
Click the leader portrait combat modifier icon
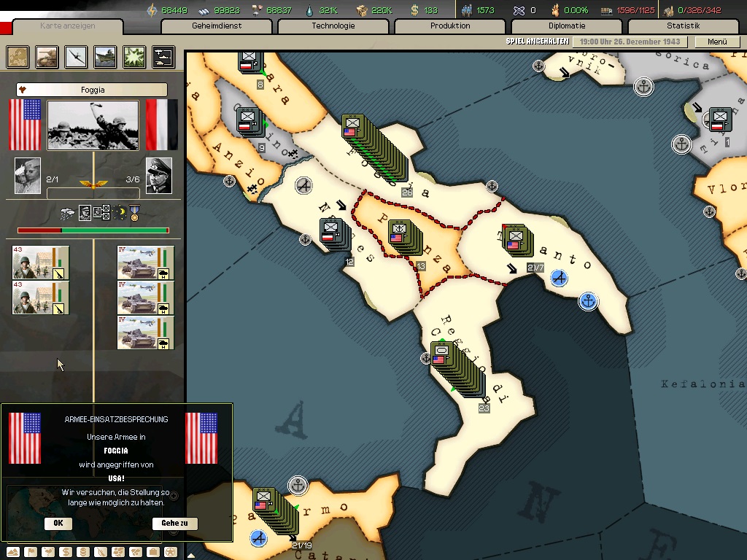(x=85, y=213)
